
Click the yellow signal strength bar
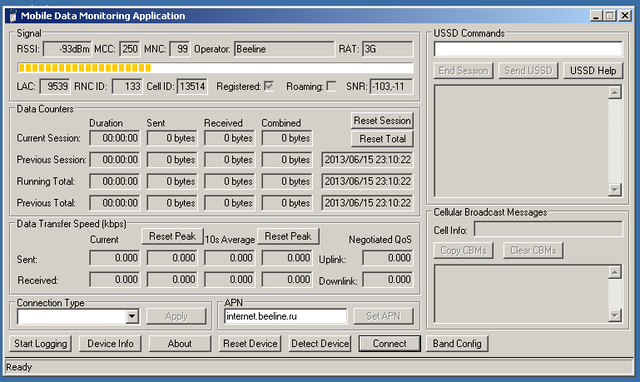(x=215, y=68)
